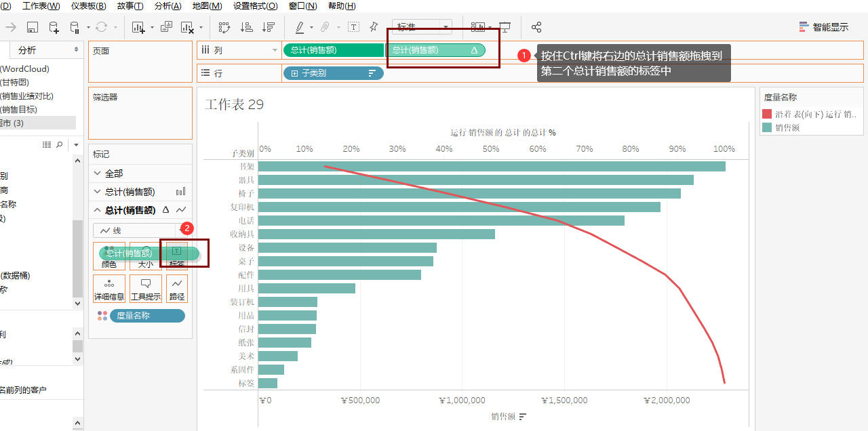Image resolution: width=868 pixels, height=431 pixels.
Task: Click the 路径 (Path) marks button
Action: (176, 289)
